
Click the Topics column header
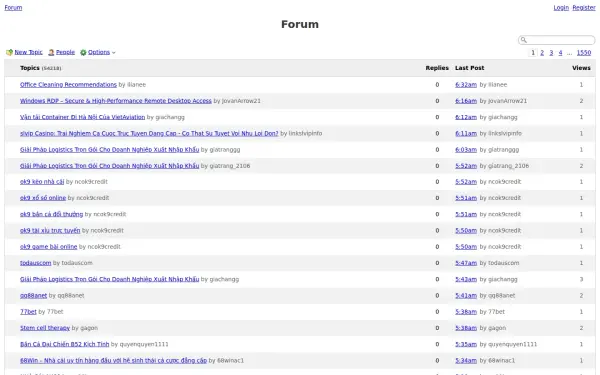coord(30,68)
